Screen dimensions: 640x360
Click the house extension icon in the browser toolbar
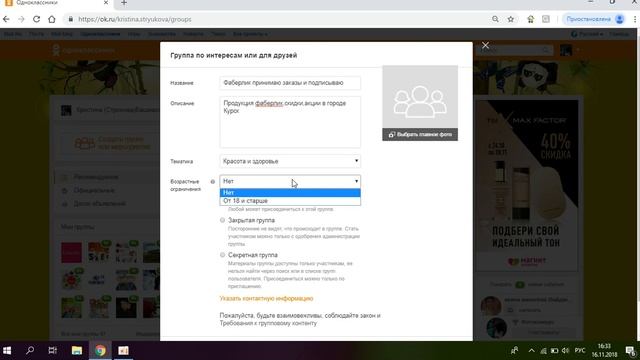(x=531, y=19)
